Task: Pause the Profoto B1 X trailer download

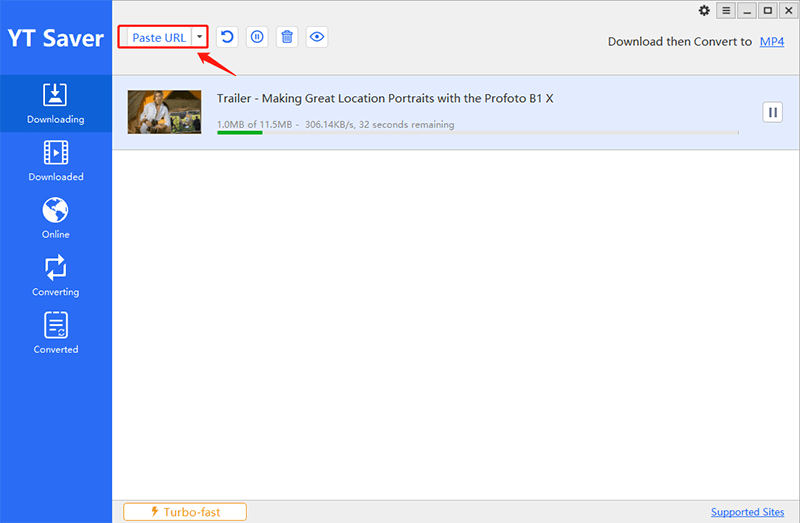Action: click(x=772, y=112)
